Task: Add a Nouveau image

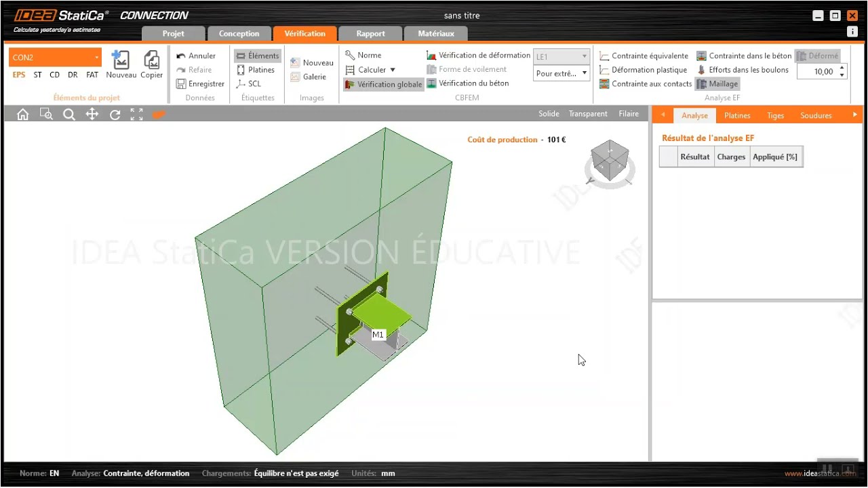Action: (312, 62)
